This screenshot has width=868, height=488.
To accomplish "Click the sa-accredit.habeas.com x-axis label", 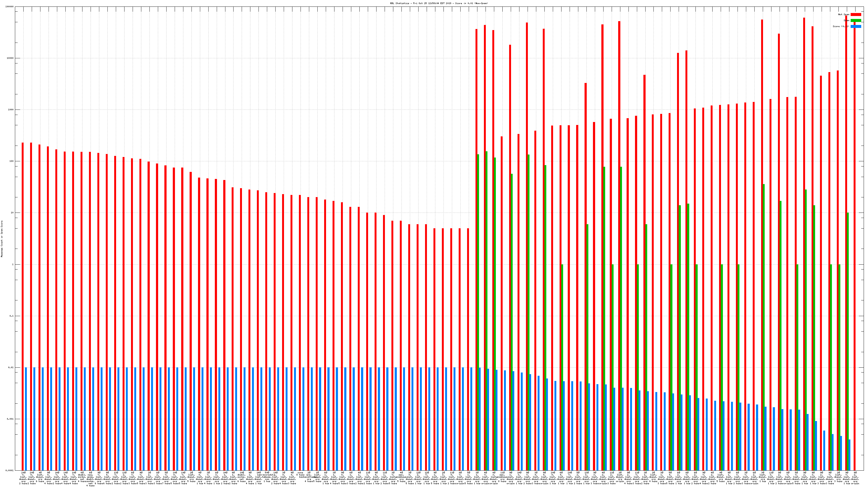I will [x=267, y=477].
